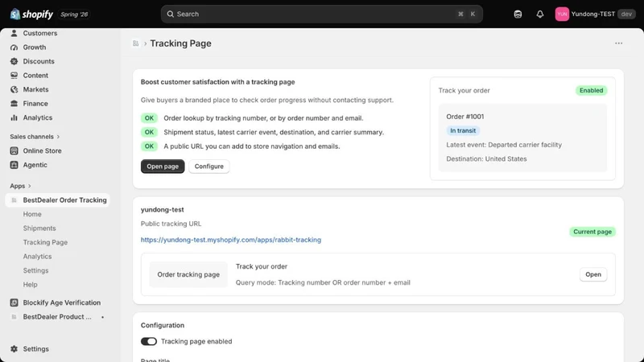Click the Agentic channel icon
The height and width of the screenshot is (362, 644).
[x=14, y=165]
